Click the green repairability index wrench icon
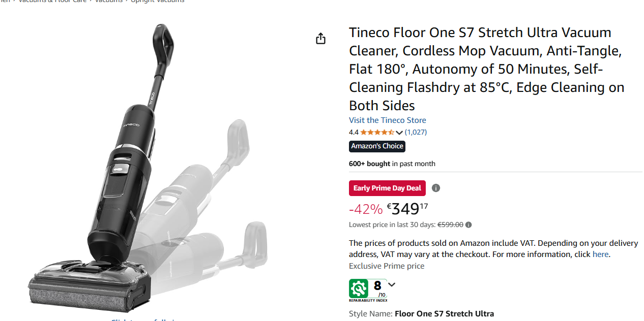The image size is (644, 321). (359, 288)
